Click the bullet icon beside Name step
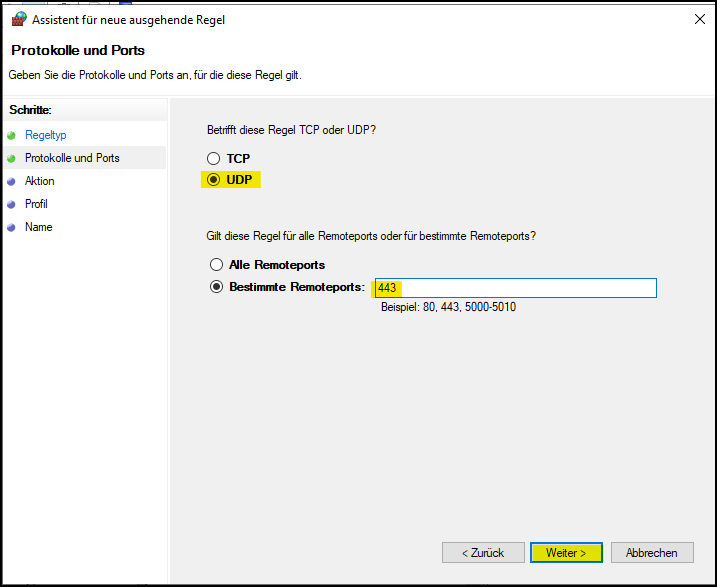Screen dimensions: 717x587 12,227
